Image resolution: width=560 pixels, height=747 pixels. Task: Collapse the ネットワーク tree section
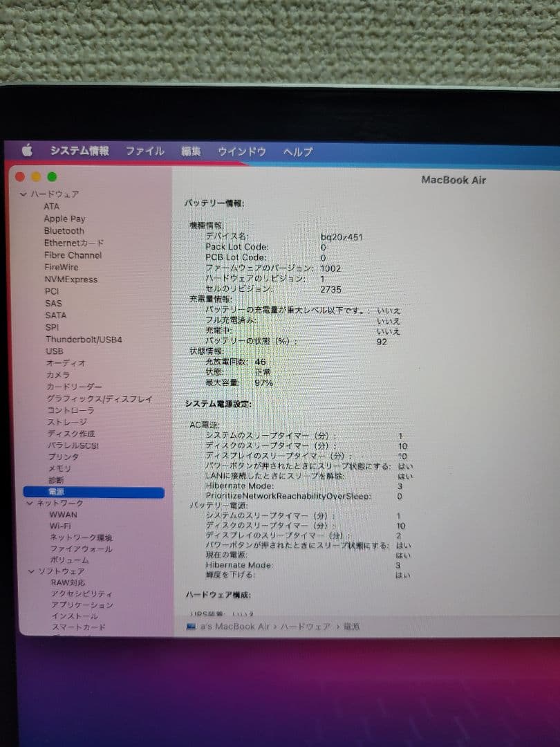click(x=29, y=503)
